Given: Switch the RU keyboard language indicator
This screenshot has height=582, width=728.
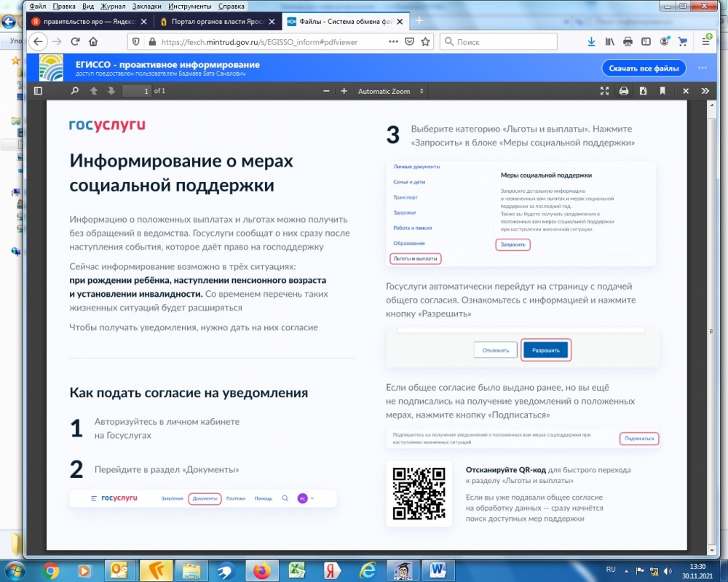Looking at the screenshot, I should (x=611, y=570).
